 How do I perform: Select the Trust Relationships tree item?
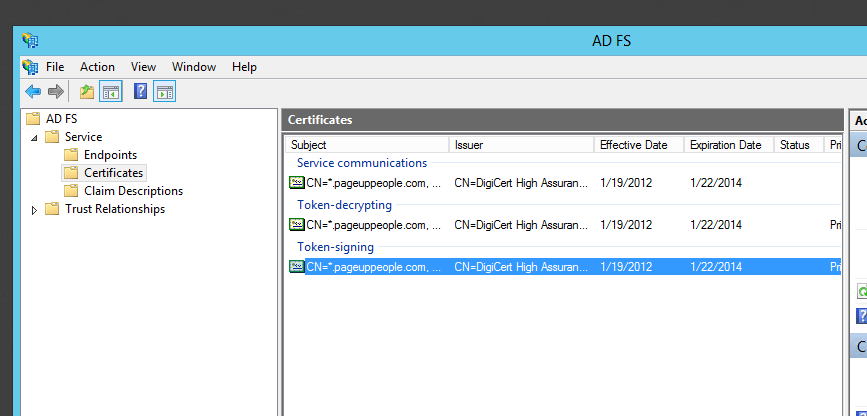click(x=114, y=209)
